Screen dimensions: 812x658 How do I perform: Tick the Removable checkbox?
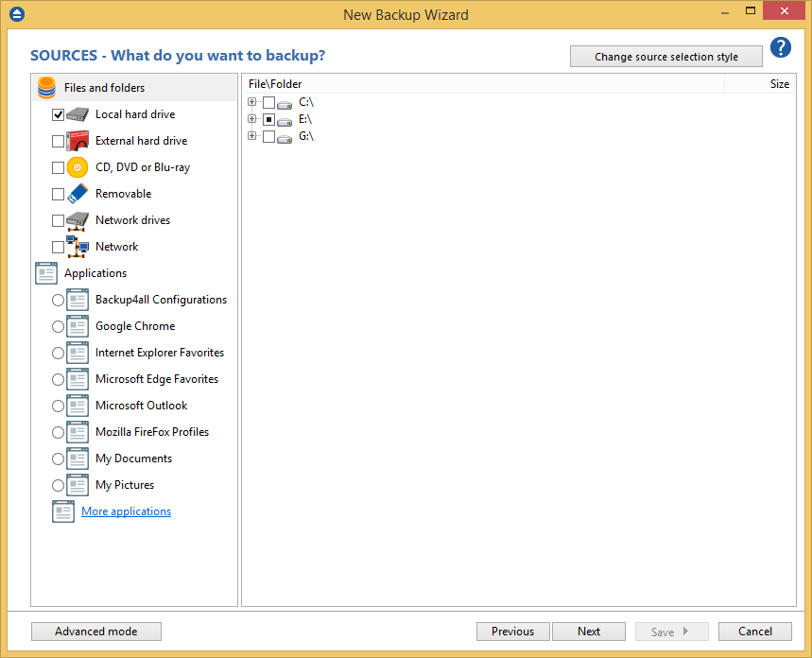tap(58, 194)
